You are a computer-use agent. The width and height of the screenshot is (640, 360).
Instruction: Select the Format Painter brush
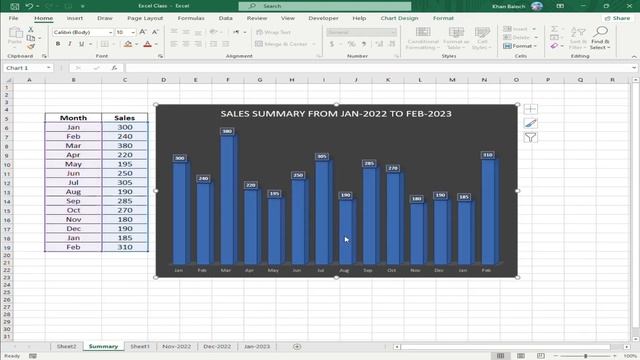[x=31, y=46]
